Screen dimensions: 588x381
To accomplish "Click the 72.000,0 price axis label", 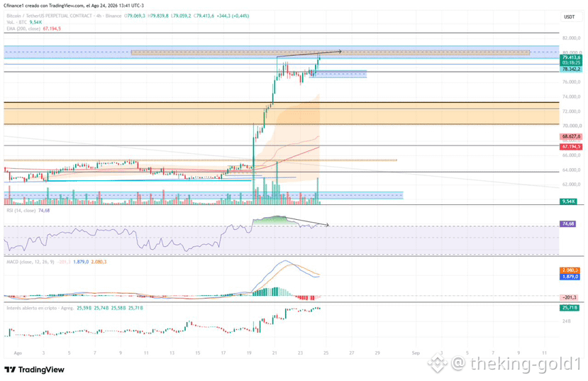I will click(572, 111).
